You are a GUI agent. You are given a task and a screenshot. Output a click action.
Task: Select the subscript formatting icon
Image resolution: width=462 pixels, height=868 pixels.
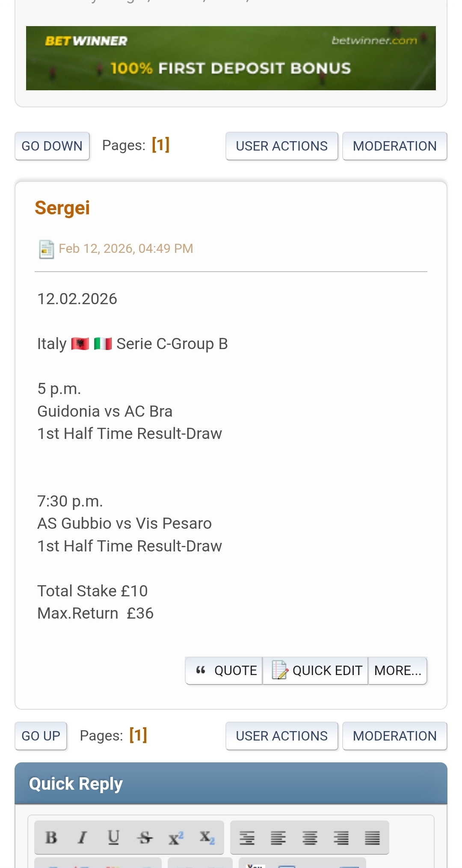pos(207,837)
